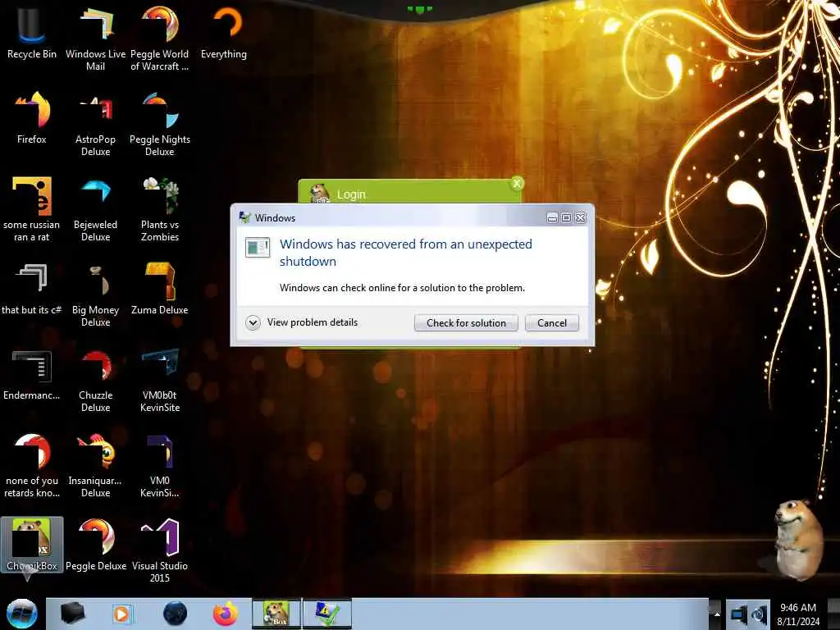Close the green Login window
Viewport: 840px width, 630px height.
point(517,184)
